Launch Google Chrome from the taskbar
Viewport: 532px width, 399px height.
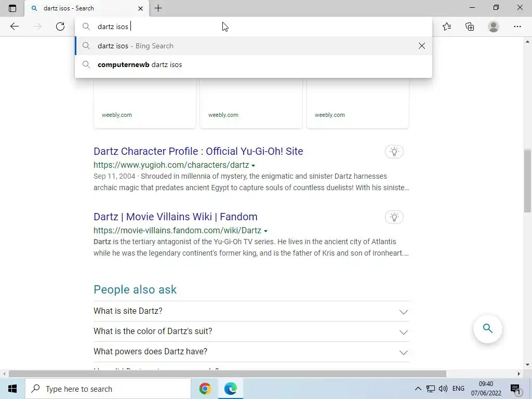click(205, 389)
